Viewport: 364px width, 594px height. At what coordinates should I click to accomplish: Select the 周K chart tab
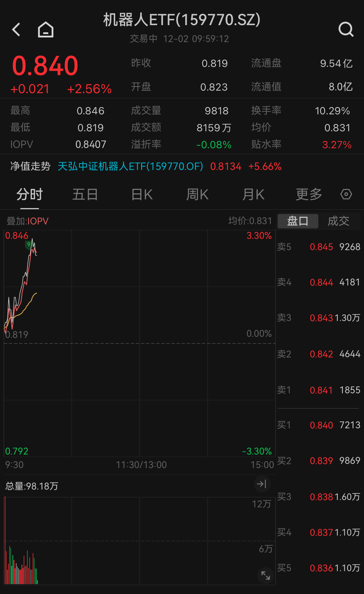point(197,195)
